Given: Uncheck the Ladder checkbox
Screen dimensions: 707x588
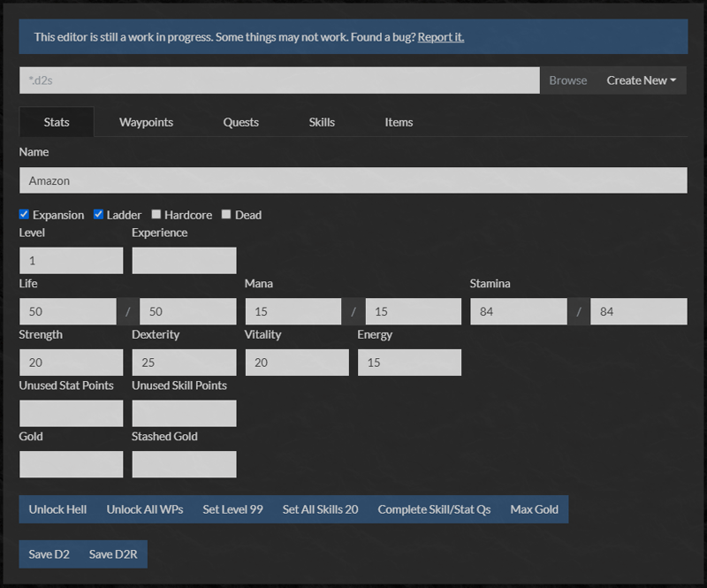Looking at the screenshot, I should point(98,214).
